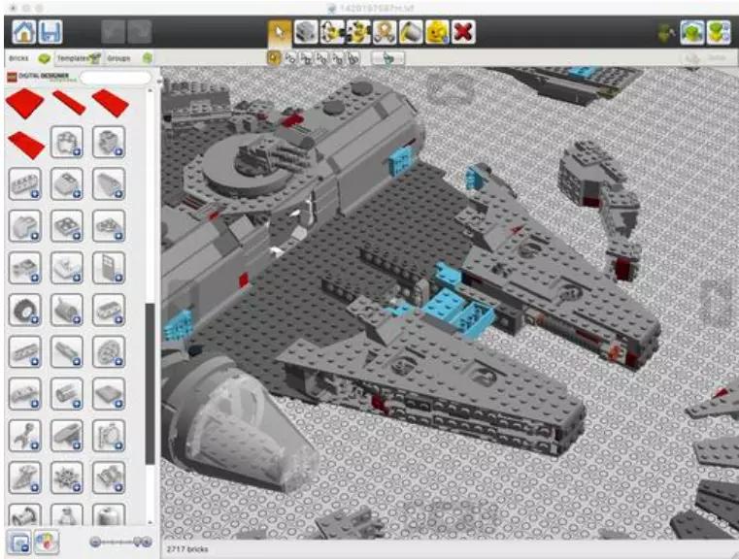
Task: Activate the Clone brick tool
Action: 306,32
